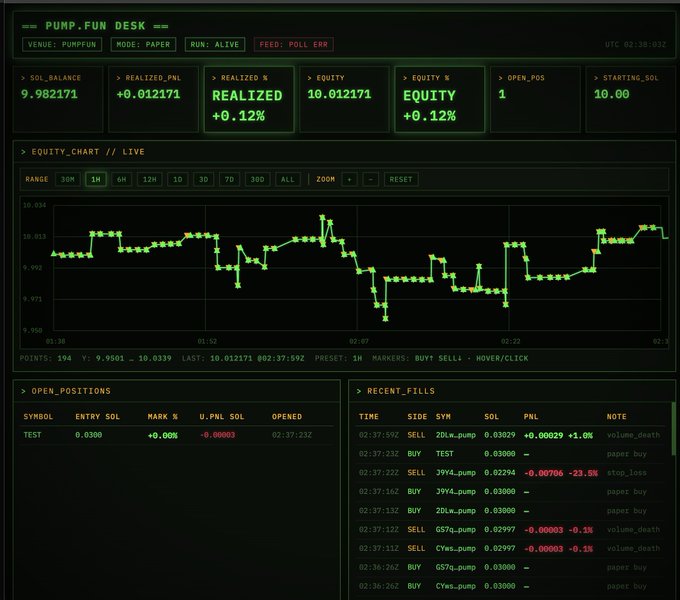The image size is (680, 600).
Task: Switch chart range to 12H
Action: pyautogui.click(x=150, y=179)
